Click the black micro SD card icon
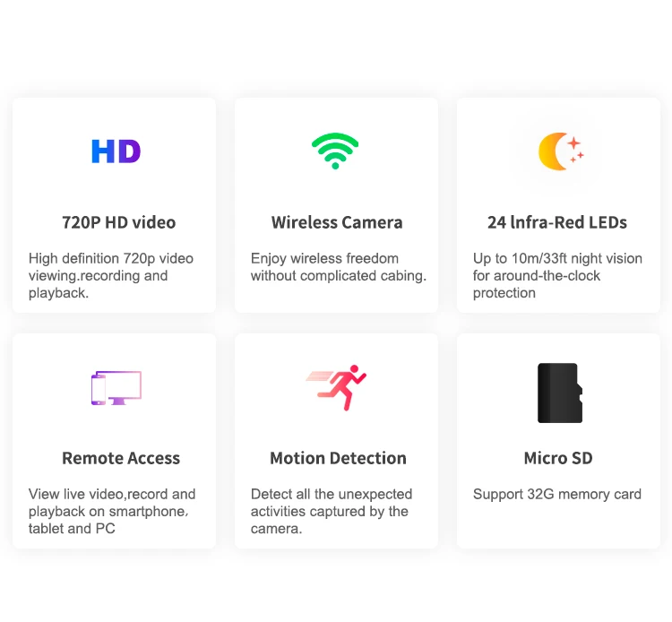 (x=560, y=393)
